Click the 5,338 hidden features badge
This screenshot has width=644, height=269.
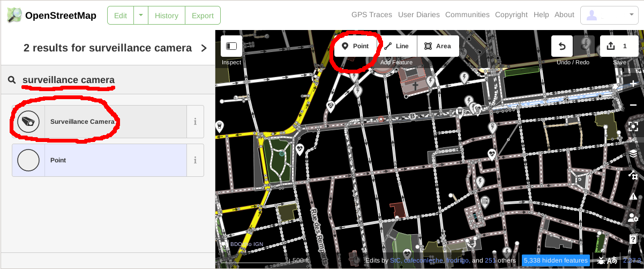(x=556, y=260)
